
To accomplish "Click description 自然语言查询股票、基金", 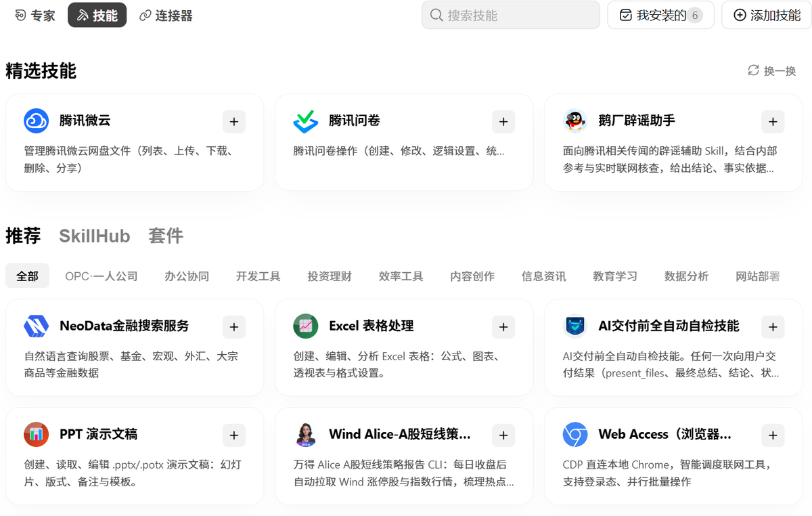I will click(x=131, y=364).
